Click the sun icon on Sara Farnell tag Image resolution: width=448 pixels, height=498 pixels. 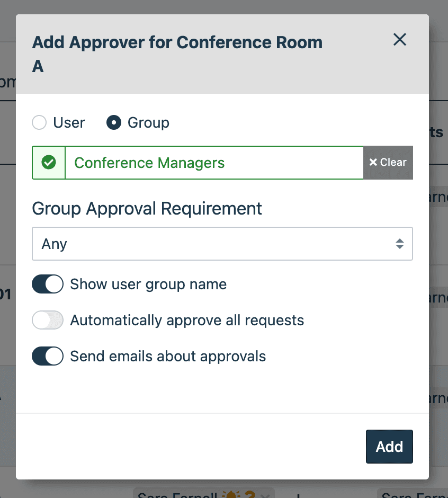230,495
